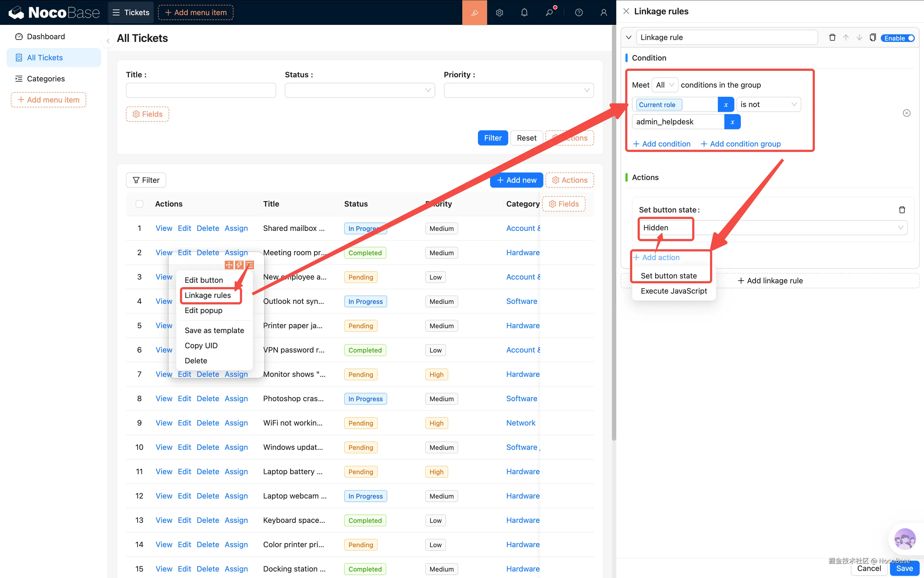This screenshot has height=578, width=924.
Task: Duplicate linkage rule using copy icon
Action: pos(872,38)
